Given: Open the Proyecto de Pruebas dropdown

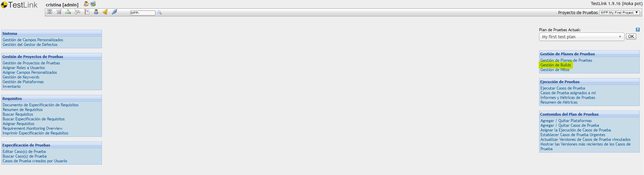Looking at the screenshot, I should pyautogui.click(x=620, y=12).
